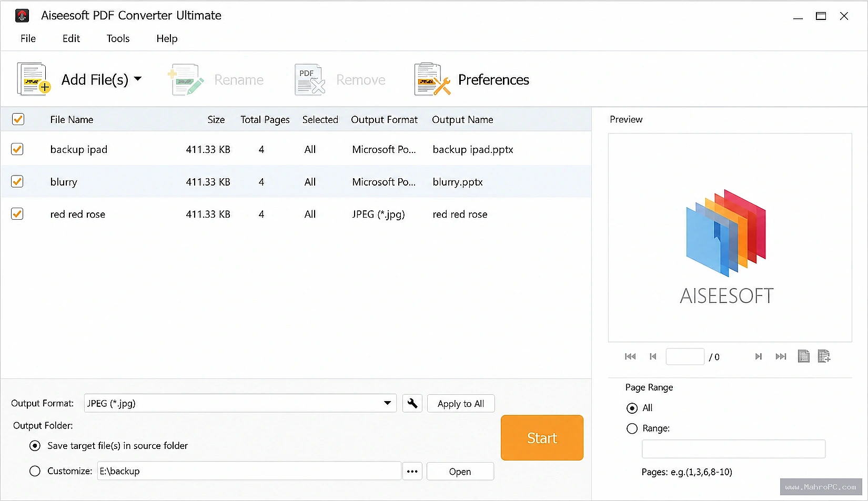Click the E:\backup output path field
868x501 pixels.
pos(249,471)
